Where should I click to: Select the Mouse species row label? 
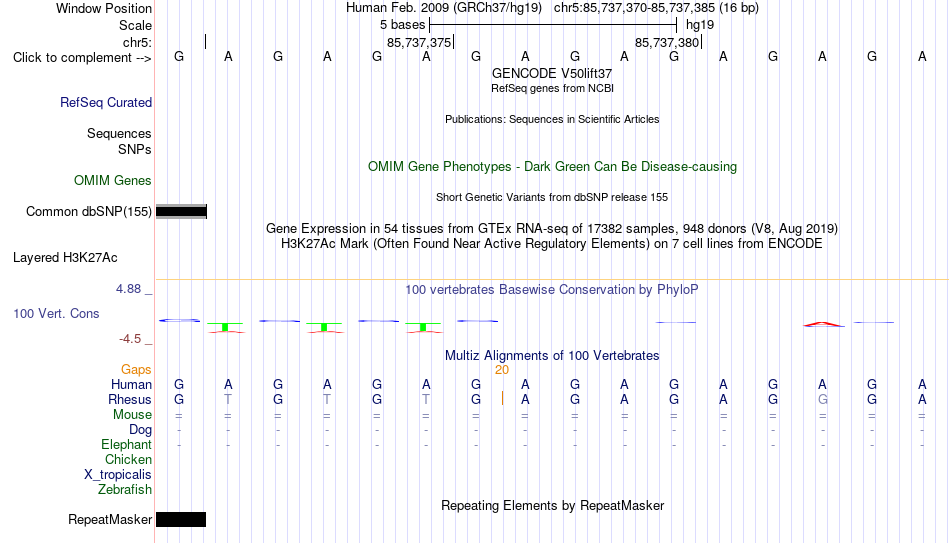[133, 415]
